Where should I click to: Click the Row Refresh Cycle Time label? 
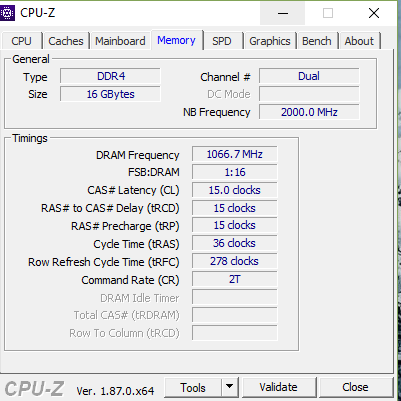click(x=104, y=262)
